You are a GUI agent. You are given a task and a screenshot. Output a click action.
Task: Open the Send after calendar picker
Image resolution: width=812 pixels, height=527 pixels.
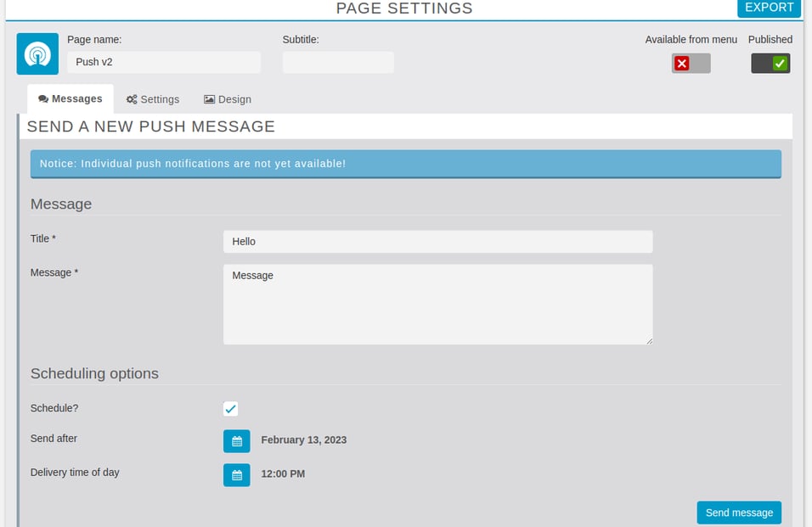click(237, 441)
